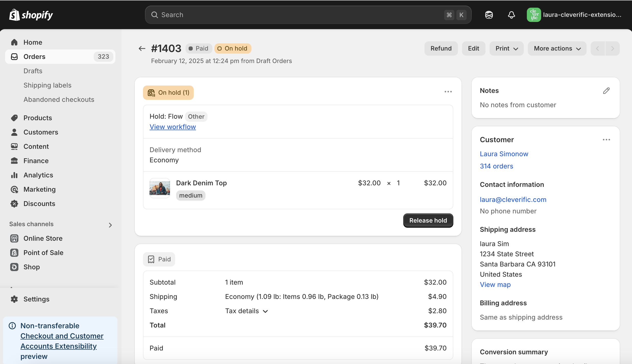Click the Paid status badge in header
Viewport: 632px width, 364px height.
click(199, 48)
